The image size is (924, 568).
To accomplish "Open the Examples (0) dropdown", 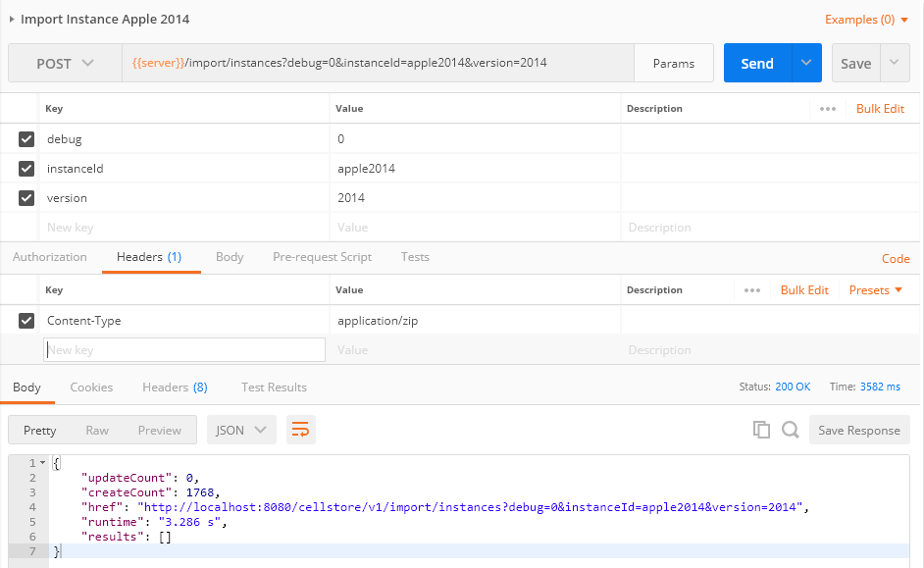I will [866, 20].
